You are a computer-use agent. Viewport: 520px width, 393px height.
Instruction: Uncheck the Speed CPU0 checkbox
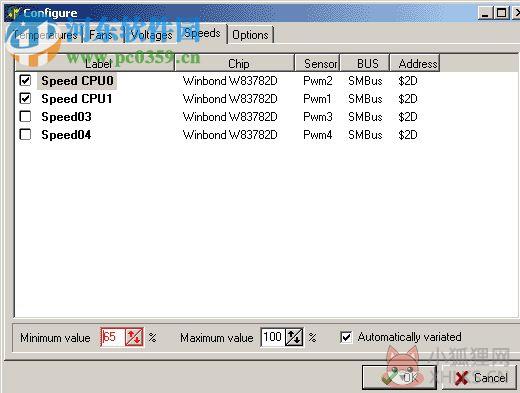(x=25, y=80)
